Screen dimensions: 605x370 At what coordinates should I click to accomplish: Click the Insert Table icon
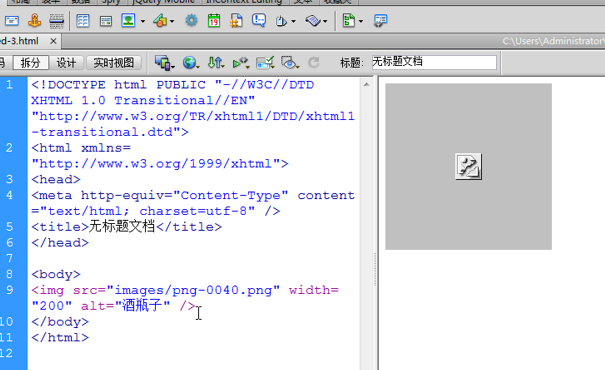pos(83,20)
